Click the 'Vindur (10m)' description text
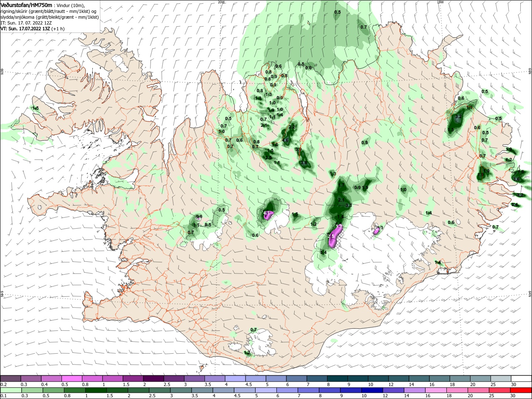The image size is (532, 399). click(x=70, y=5)
